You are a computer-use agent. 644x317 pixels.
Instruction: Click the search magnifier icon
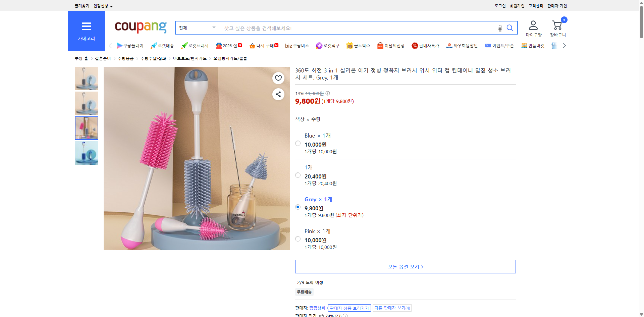pos(510,28)
